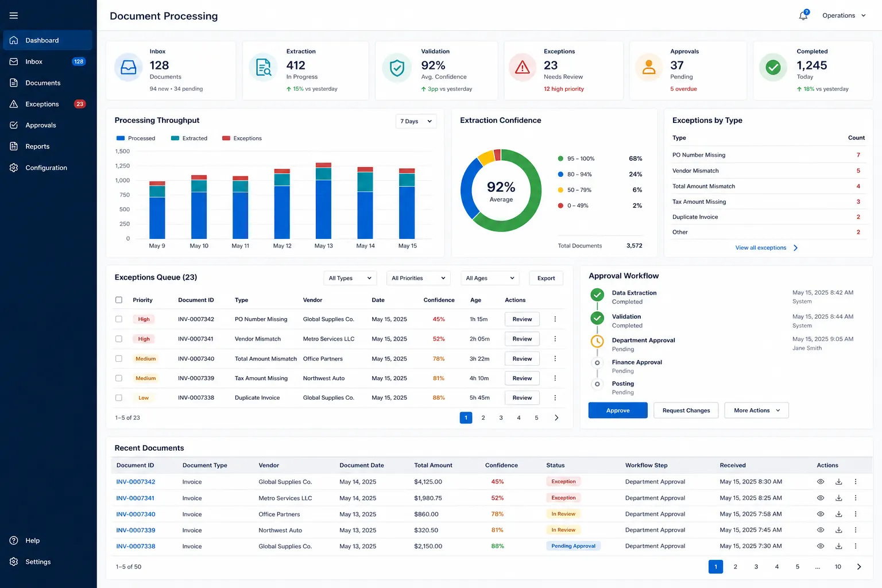Open the Operations user menu dropdown
The image size is (882, 588).
point(844,16)
